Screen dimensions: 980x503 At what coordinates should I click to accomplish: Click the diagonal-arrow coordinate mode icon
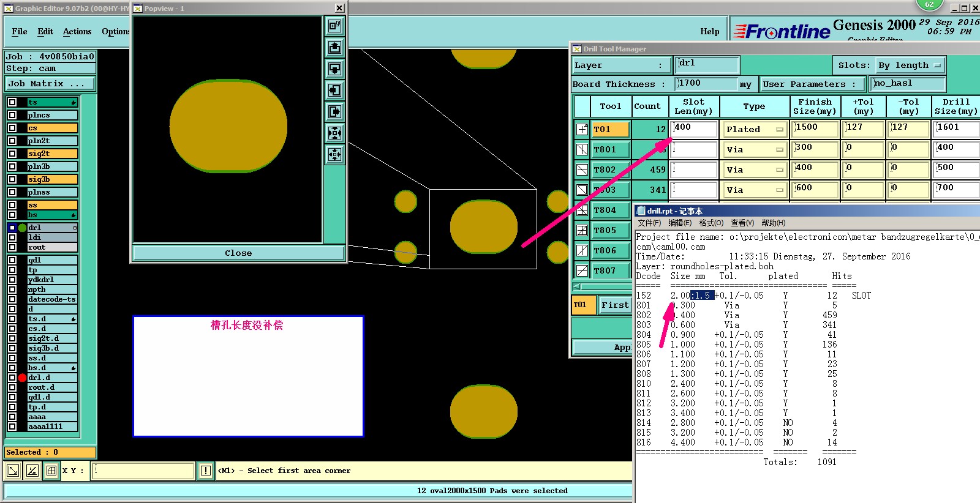coord(13,471)
